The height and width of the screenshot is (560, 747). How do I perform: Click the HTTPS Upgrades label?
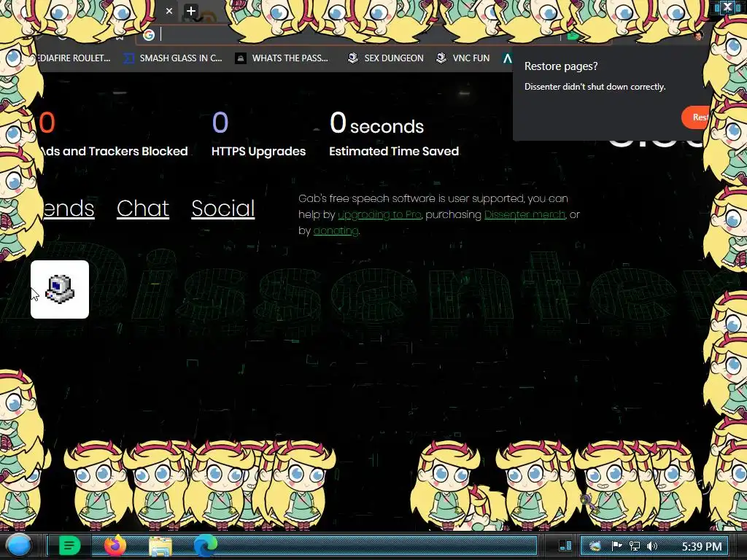pyautogui.click(x=259, y=152)
